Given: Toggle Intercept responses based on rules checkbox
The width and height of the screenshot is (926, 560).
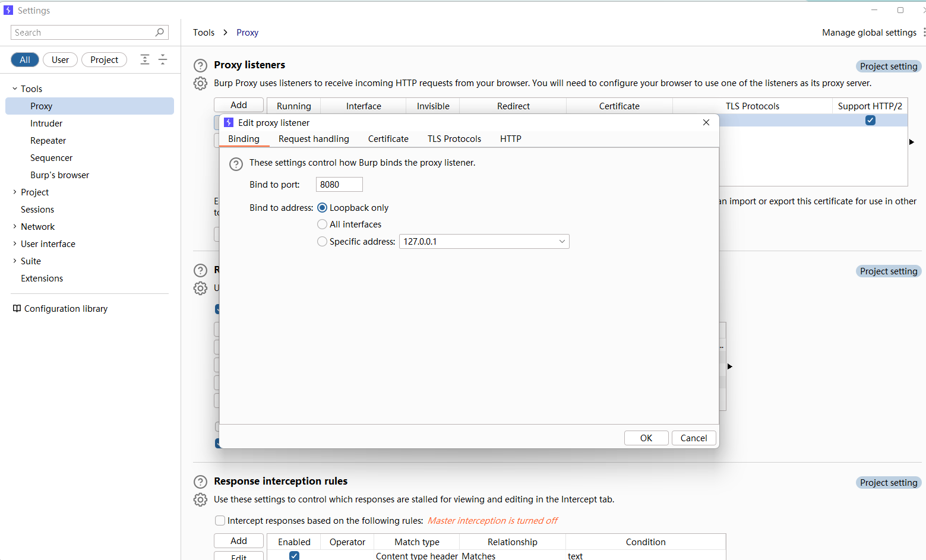Looking at the screenshot, I should (220, 521).
